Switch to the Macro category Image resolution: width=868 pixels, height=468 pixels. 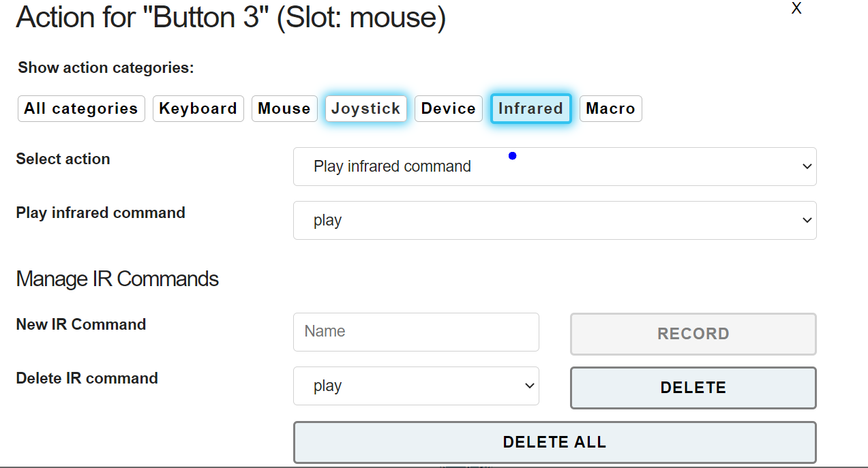(610, 108)
